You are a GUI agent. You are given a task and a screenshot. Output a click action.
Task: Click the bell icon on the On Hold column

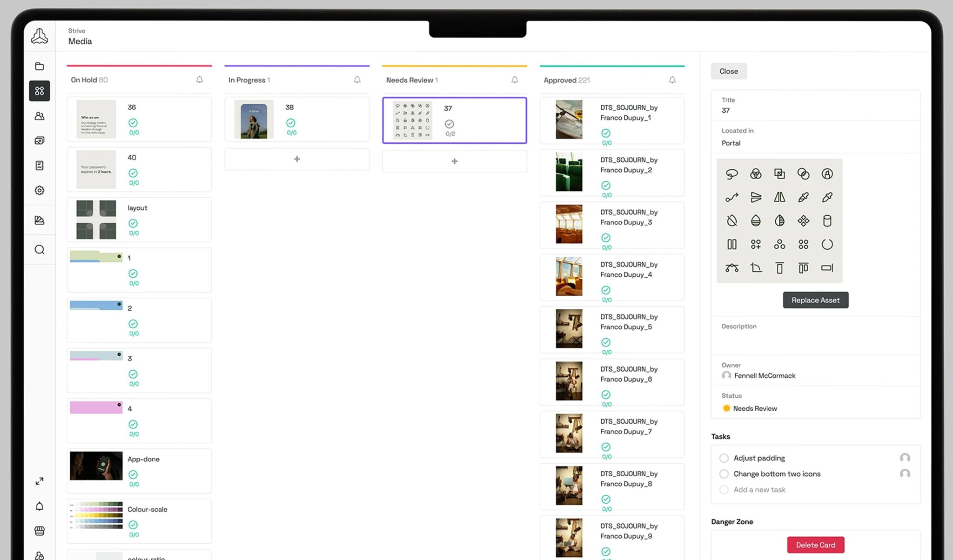click(x=200, y=80)
